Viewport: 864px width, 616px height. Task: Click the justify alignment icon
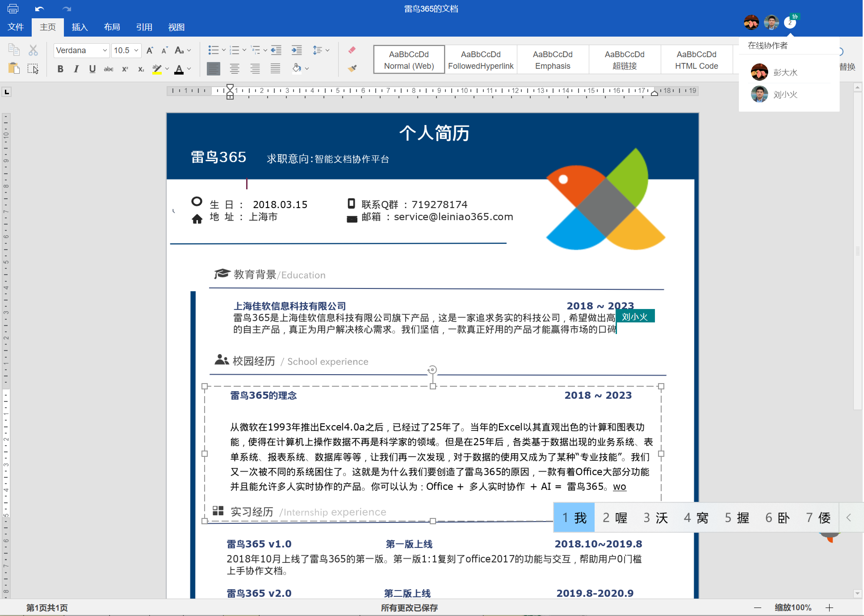[275, 69]
